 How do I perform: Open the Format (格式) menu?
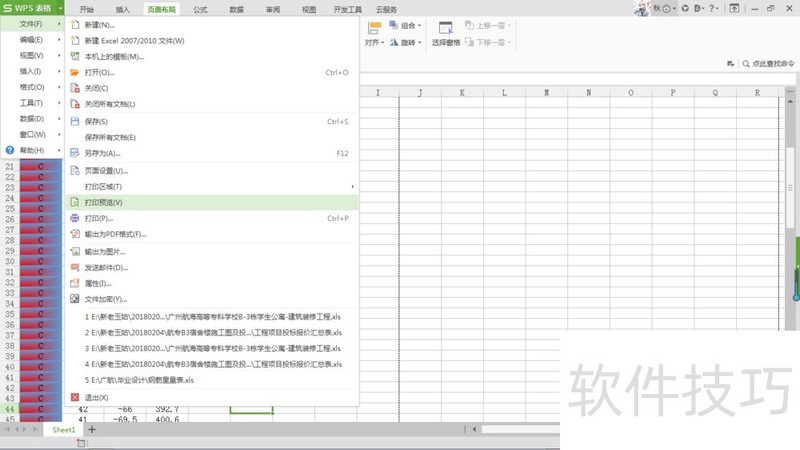click(32, 87)
